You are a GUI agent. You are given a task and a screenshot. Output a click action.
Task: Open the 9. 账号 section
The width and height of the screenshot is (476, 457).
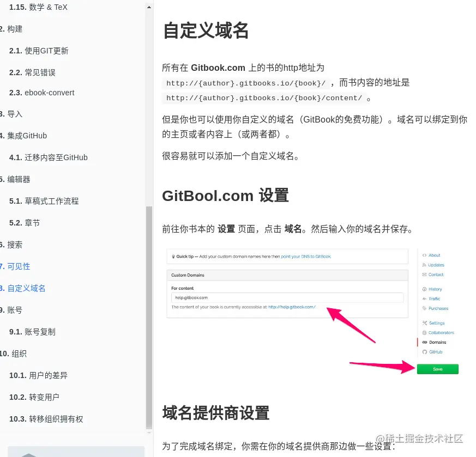click(11, 310)
